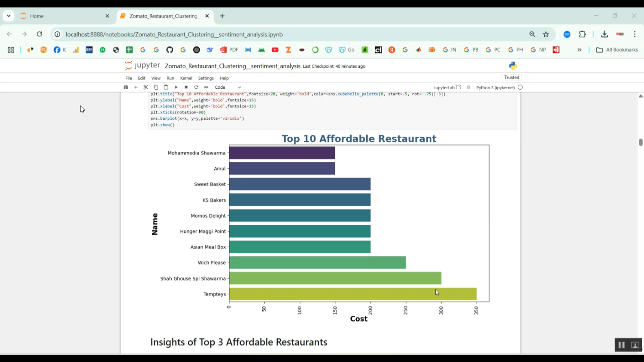Save the notebook with the floppy disk icon

pos(126,87)
